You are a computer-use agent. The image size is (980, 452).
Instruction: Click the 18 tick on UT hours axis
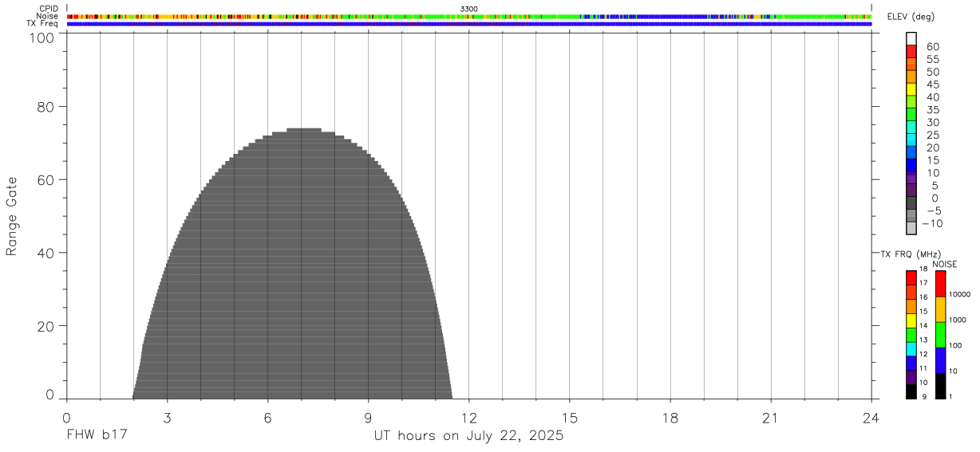point(670,418)
